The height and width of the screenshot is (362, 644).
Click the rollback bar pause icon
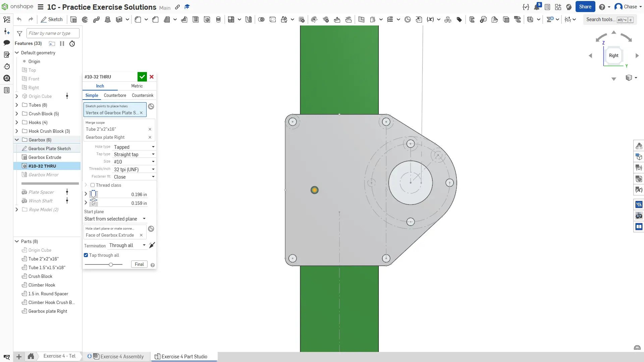62,44
